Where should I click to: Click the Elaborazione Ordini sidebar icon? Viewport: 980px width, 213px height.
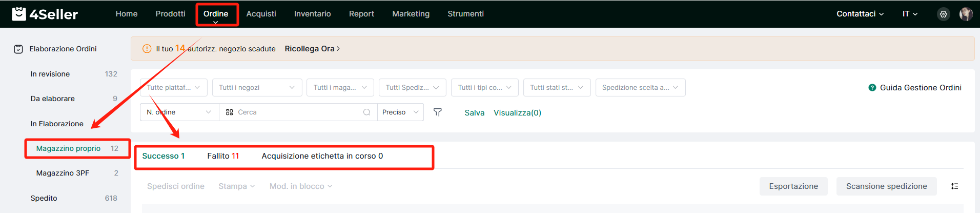click(18, 49)
